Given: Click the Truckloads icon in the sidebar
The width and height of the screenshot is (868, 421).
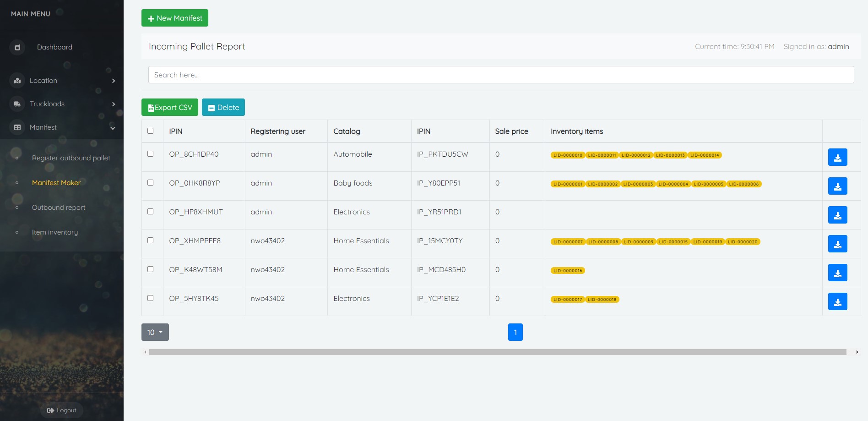Looking at the screenshot, I should (17, 104).
